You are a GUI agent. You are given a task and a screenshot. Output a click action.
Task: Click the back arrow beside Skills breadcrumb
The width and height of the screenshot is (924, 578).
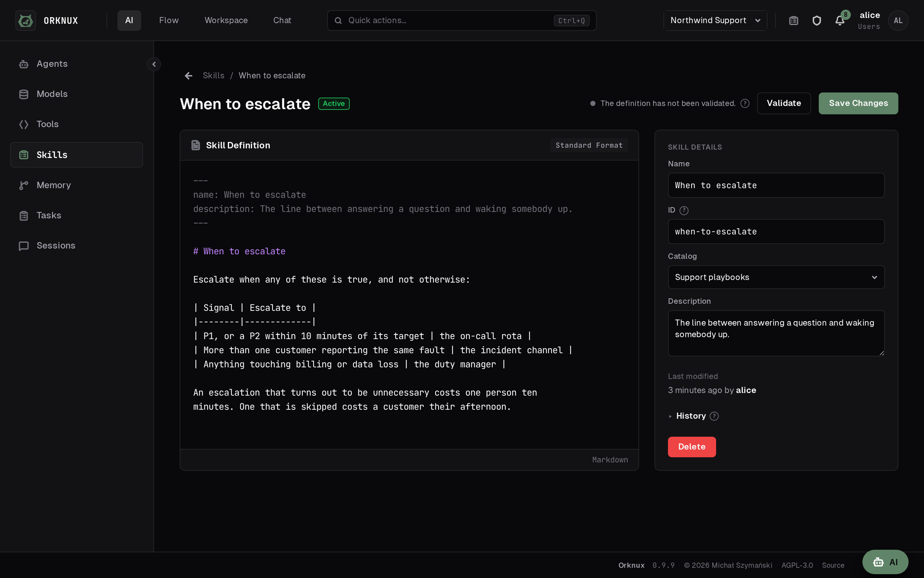(x=189, y=76)
